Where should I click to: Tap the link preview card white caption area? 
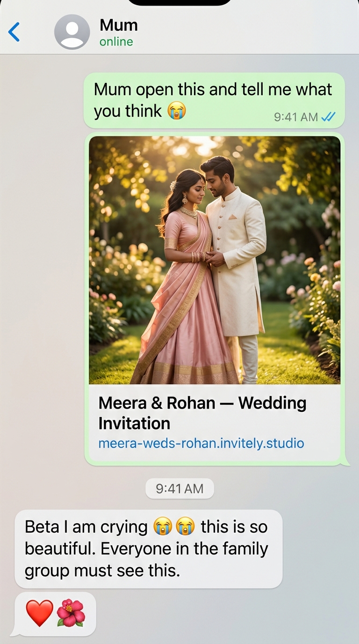tap(215, 422)
